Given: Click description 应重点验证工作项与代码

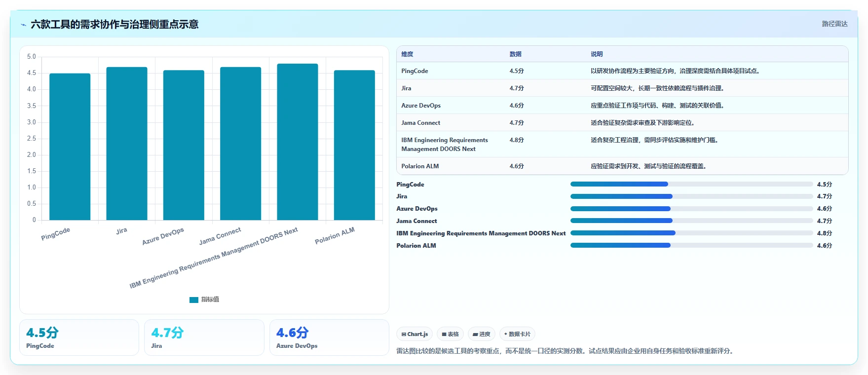Looking at the screenshot, I should (x=658, y=106).
